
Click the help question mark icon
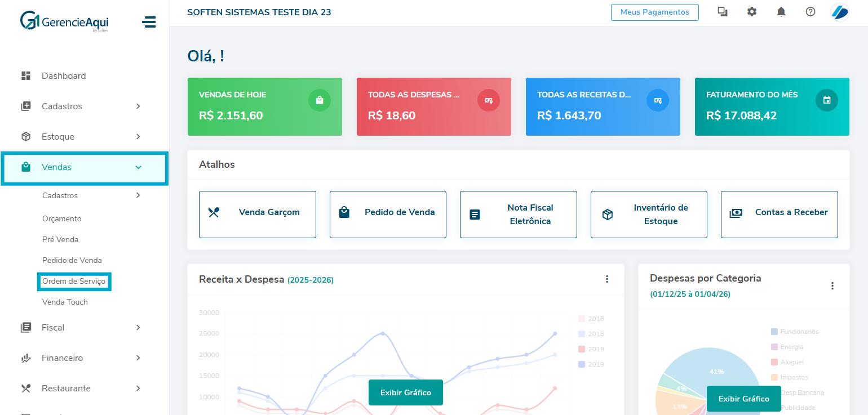(810, 12)
